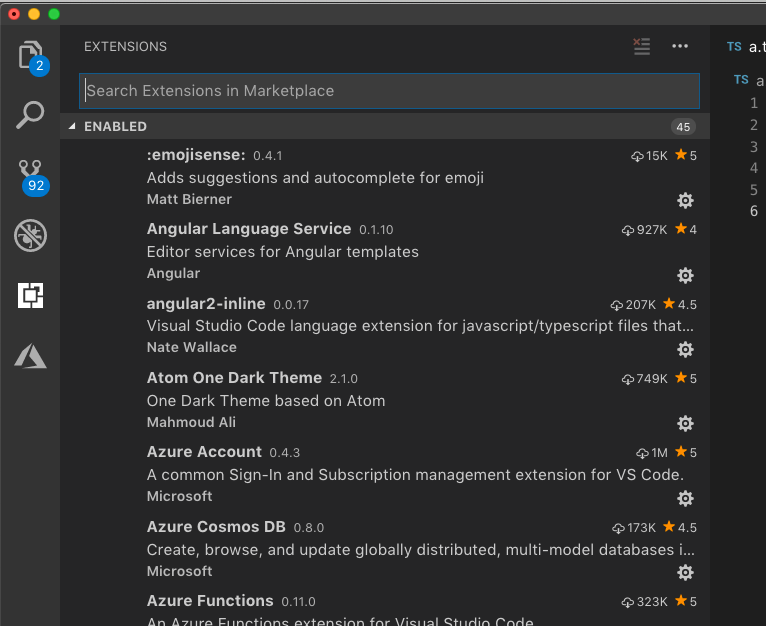This screenshot has height=626, width=766.
Task: Click 4.5 star rating of angular2-inline
Action: click(x=680, y=304)
